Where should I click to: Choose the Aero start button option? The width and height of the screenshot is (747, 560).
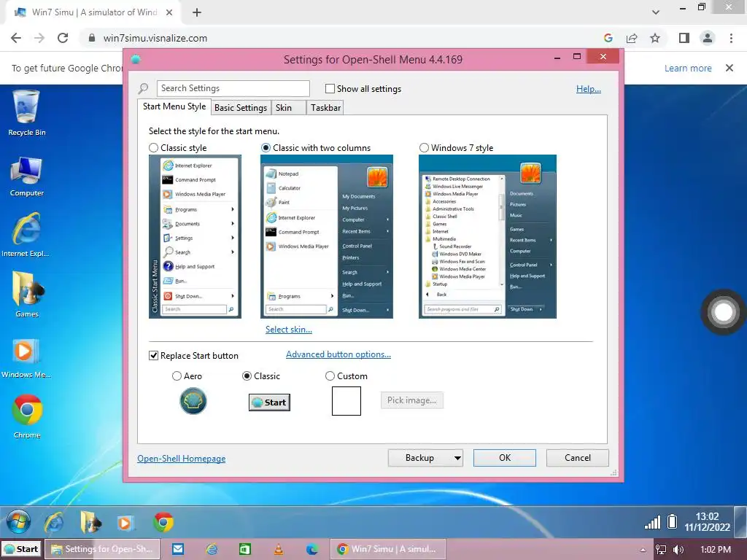point(177,376)
